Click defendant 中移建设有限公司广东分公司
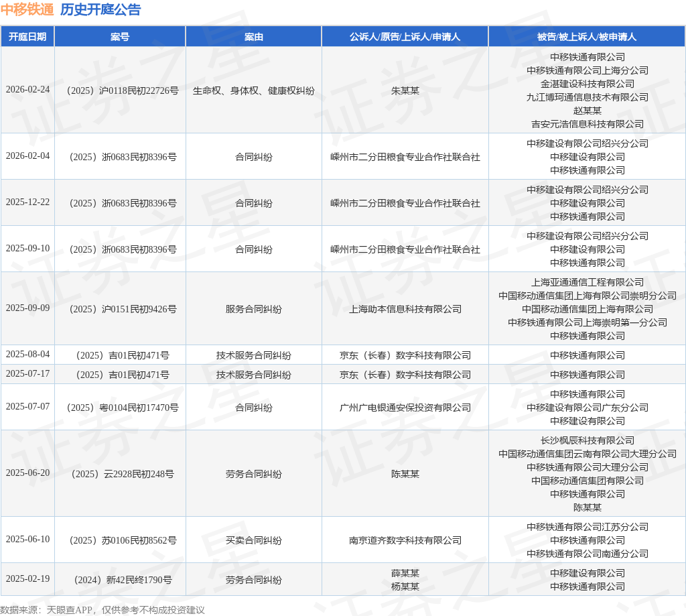This screenshot has height=616, width=686. click(587, 408)
